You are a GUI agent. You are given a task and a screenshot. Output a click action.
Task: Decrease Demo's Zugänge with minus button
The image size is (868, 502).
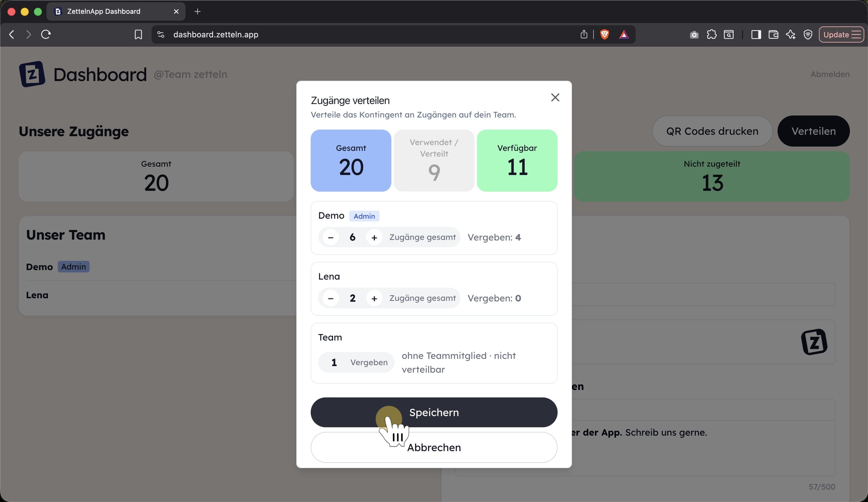330,237
